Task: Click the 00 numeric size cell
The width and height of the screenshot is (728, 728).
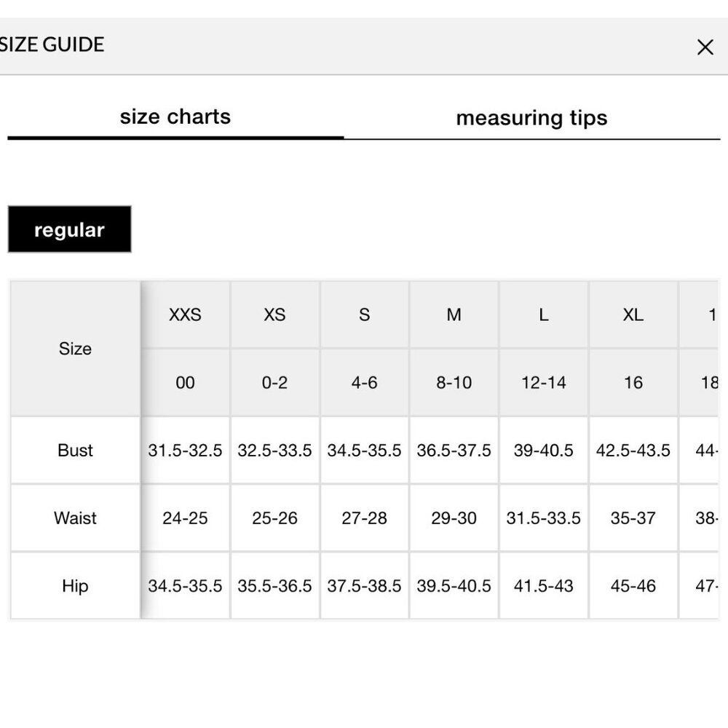Action: click(185, 383)
